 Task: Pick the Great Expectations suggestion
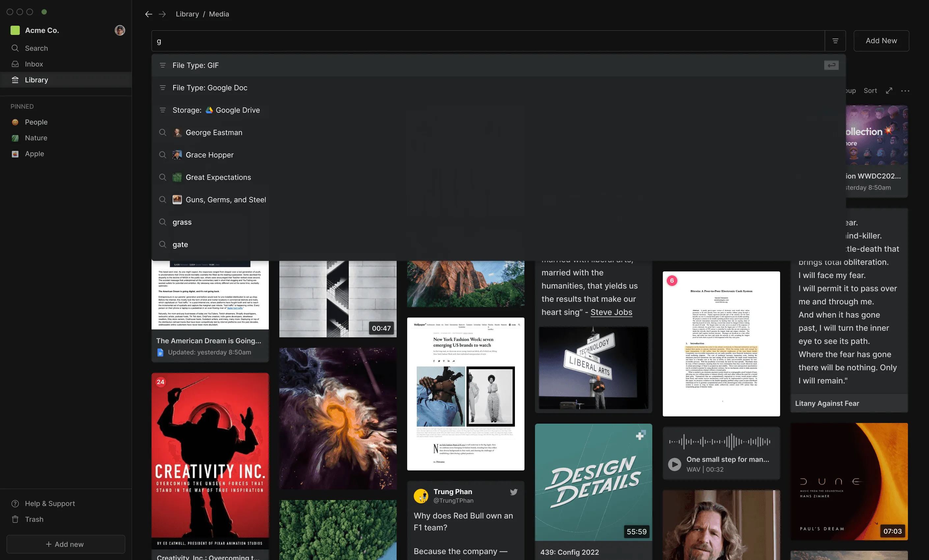(498, 177)
